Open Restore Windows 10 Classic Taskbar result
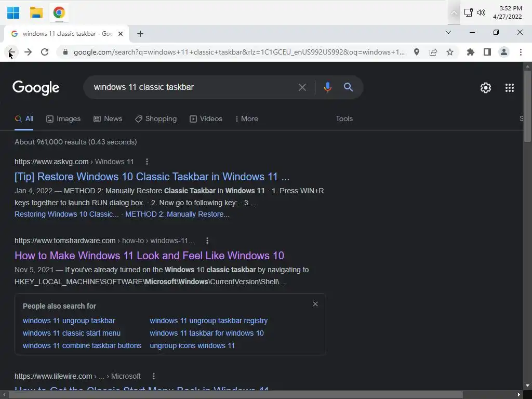532x399 pixels. click(x=152, y=177)
